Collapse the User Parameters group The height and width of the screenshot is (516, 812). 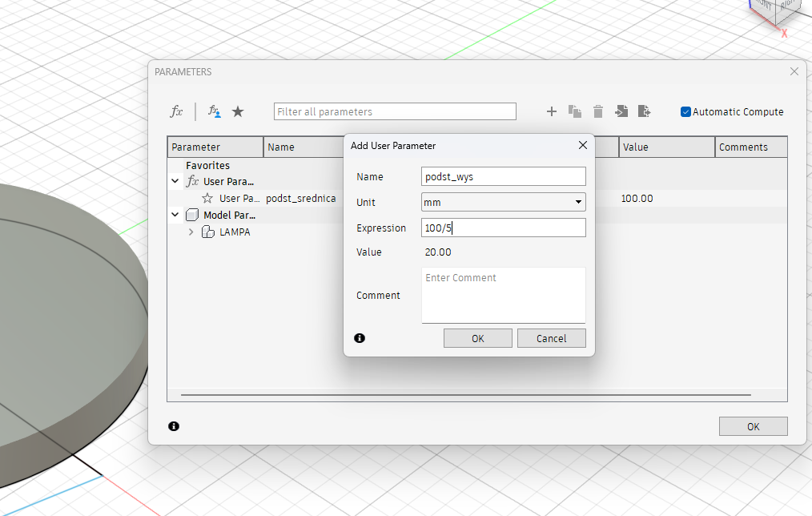tap(175, 182)
